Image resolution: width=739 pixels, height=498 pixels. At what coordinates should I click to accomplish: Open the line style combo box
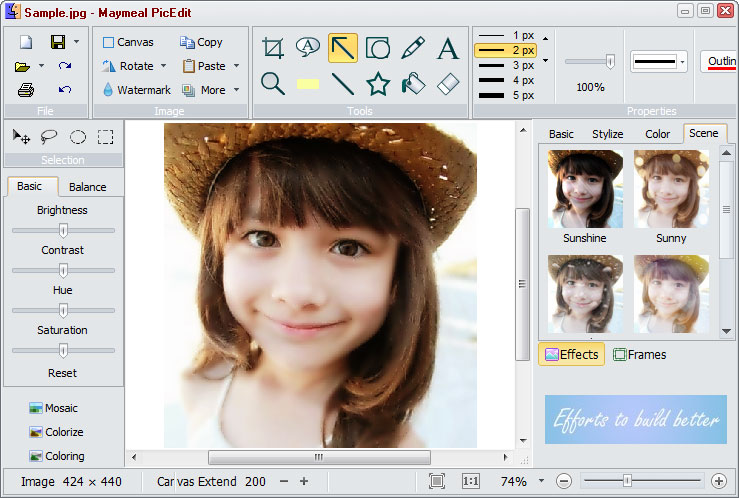[x=659, y=62]
